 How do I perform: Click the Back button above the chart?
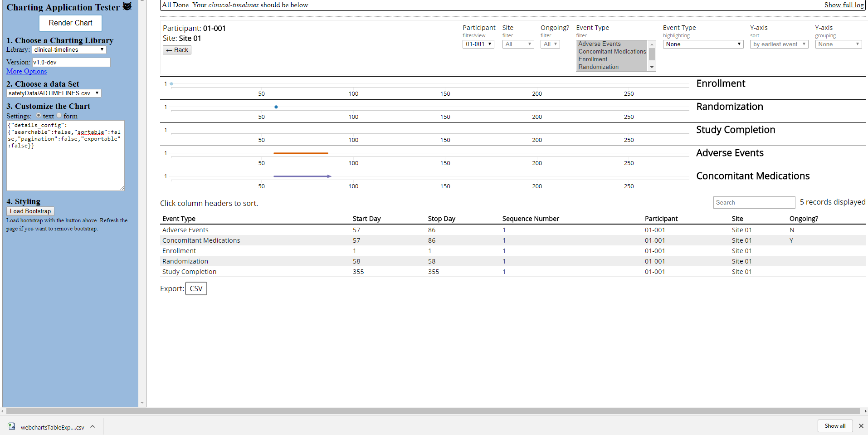pyautogui.click(x=176, y=50)
